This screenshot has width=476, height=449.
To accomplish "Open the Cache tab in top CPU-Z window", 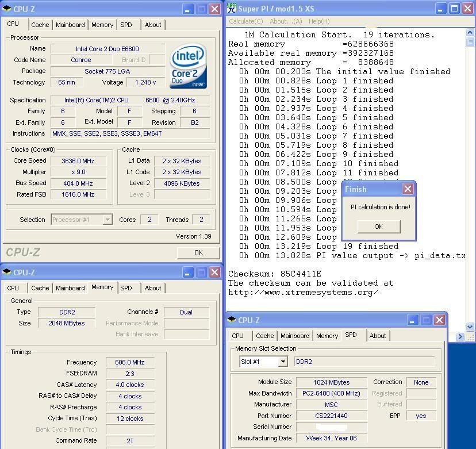I will click(40, 25).
